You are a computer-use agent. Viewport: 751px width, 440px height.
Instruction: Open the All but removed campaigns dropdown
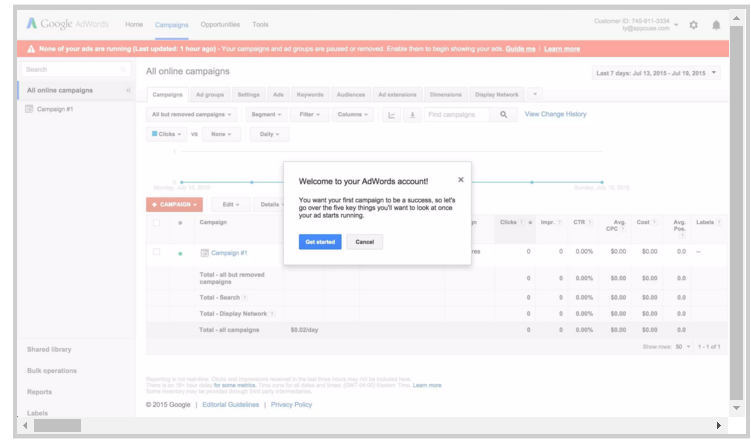[193, 115]
